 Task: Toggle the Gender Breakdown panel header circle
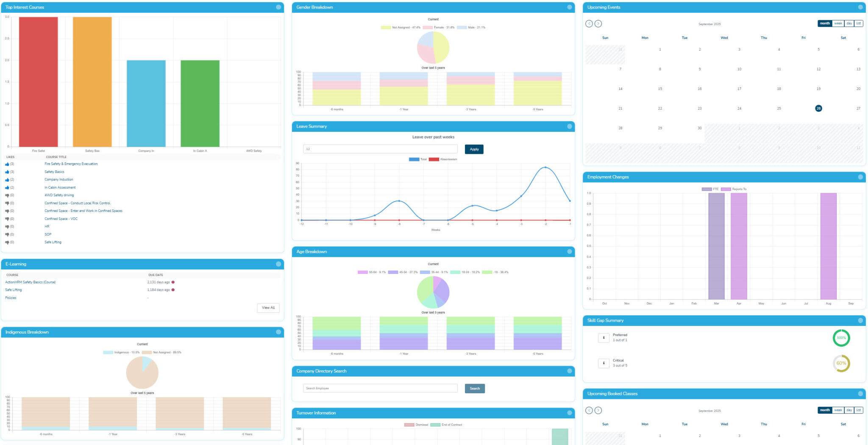[570, 7]
